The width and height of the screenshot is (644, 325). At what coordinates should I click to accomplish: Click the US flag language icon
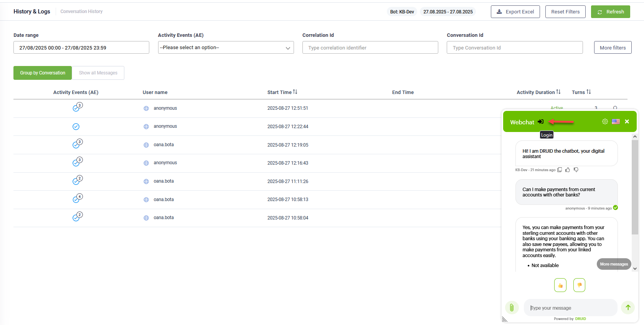coord(616,122)
